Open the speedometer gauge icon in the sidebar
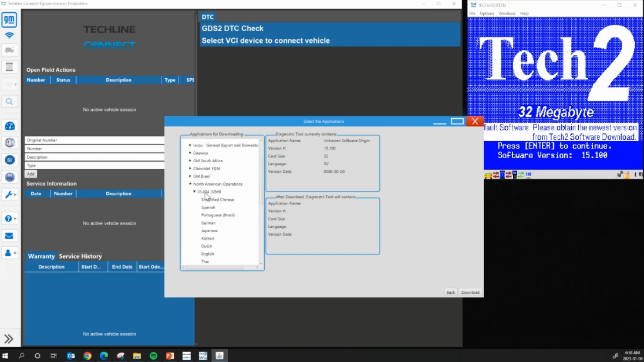Image resolution: width=644 pixels, height=362 pixels. 9,126
